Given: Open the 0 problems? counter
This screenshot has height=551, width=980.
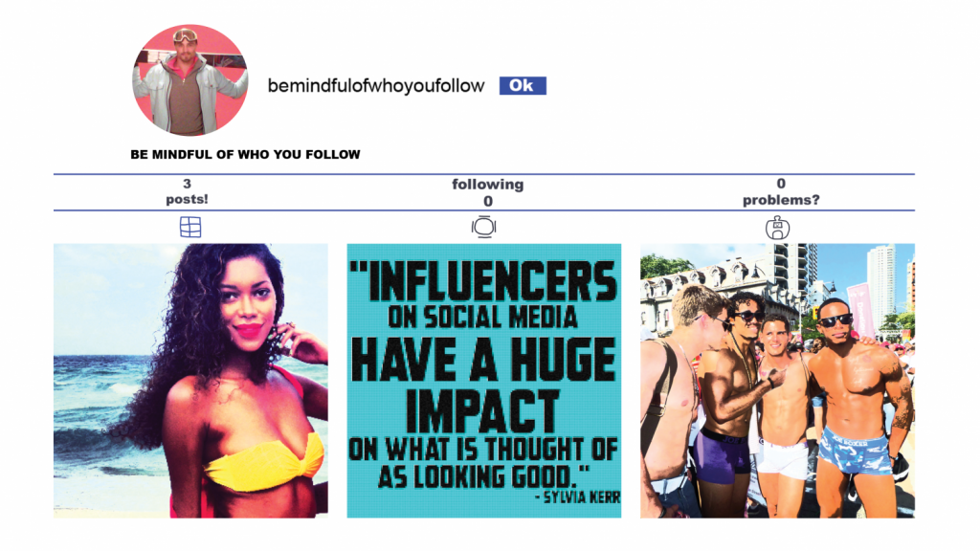Looking at the screenshot, I should click(781, 191).
